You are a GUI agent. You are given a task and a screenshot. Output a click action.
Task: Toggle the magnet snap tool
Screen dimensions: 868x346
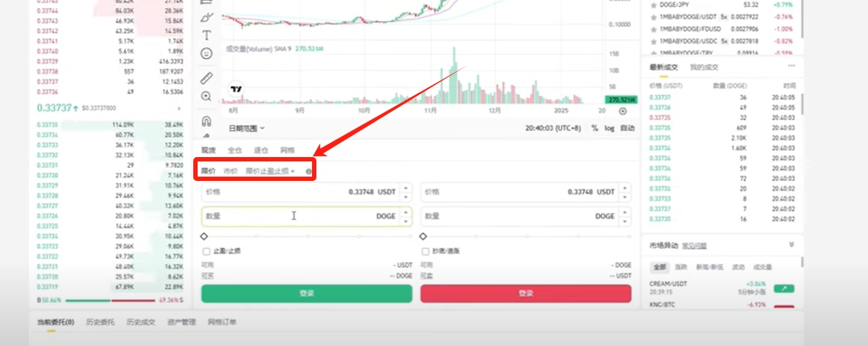[206, 120]
